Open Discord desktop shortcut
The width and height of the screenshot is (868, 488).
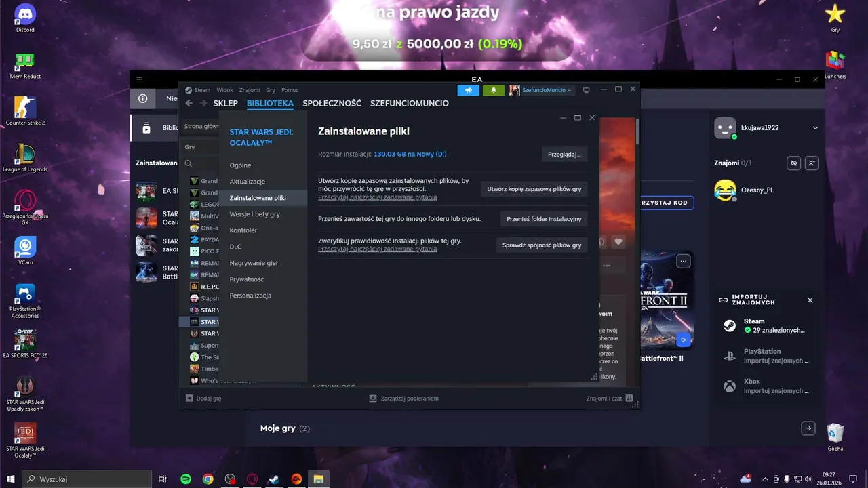tap(25, 18)
